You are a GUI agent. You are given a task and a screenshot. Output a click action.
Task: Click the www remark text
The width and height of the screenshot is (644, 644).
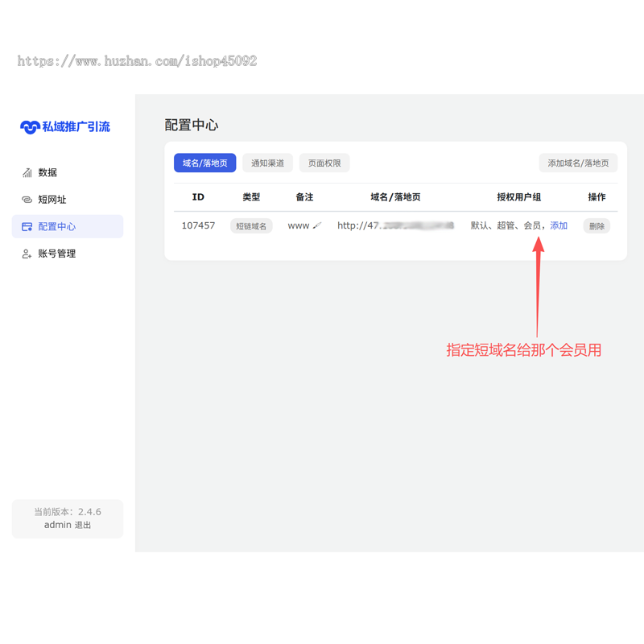[x=299, y=226]
